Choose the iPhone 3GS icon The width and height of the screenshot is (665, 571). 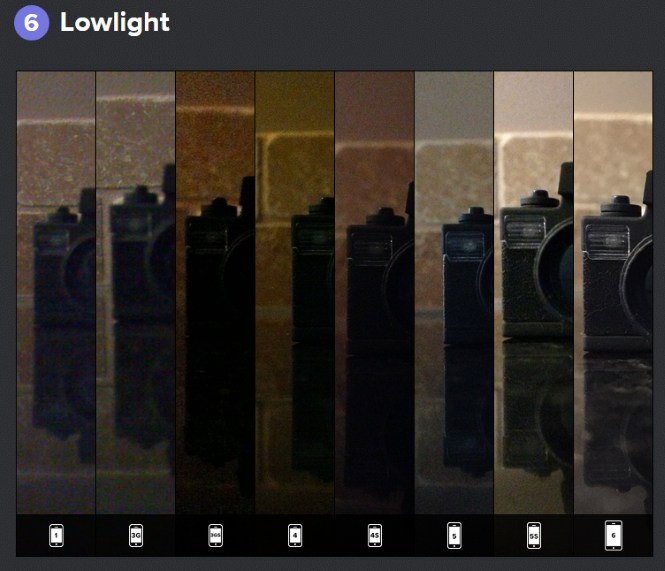coord(215,535)
